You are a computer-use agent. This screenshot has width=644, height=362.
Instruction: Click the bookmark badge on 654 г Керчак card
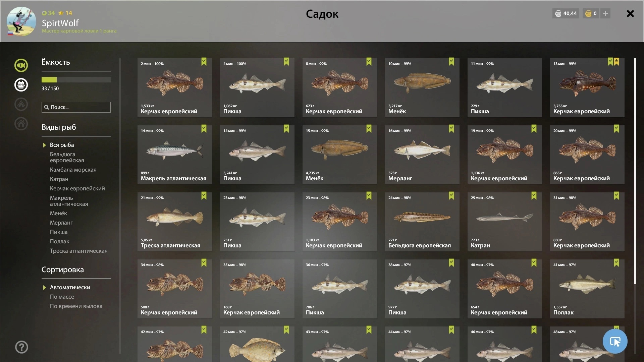point(534,263)
